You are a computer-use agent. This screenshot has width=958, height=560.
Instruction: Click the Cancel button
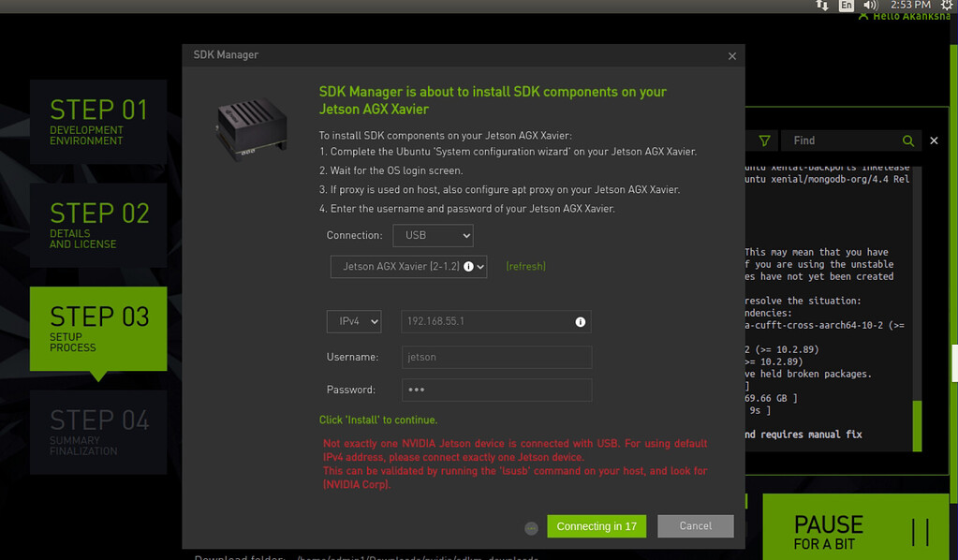[695, 525]
